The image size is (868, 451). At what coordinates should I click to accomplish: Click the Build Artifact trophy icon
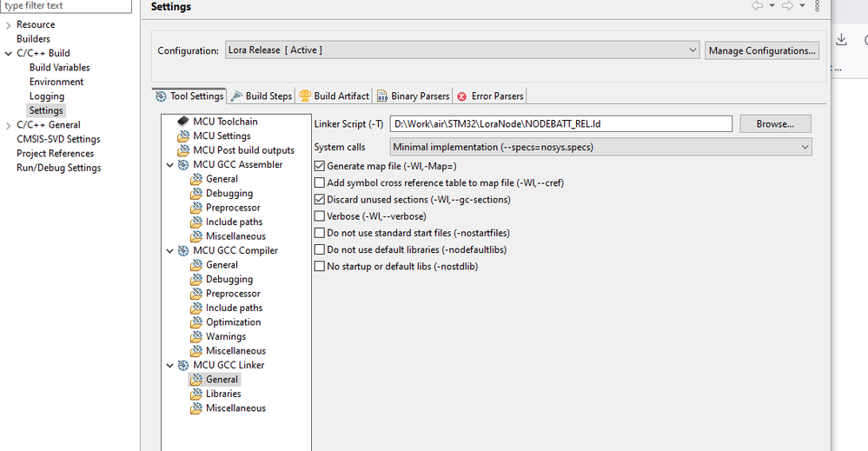305,96
